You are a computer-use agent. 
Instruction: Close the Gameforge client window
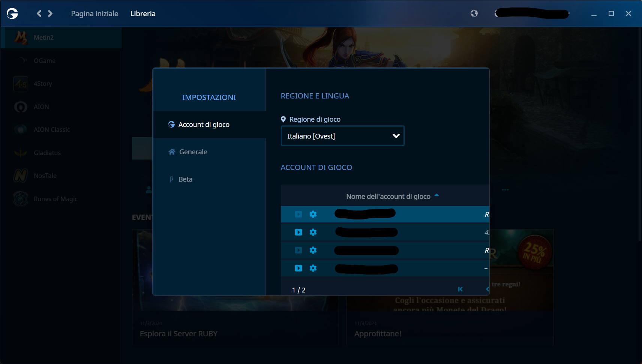(628, 13)
